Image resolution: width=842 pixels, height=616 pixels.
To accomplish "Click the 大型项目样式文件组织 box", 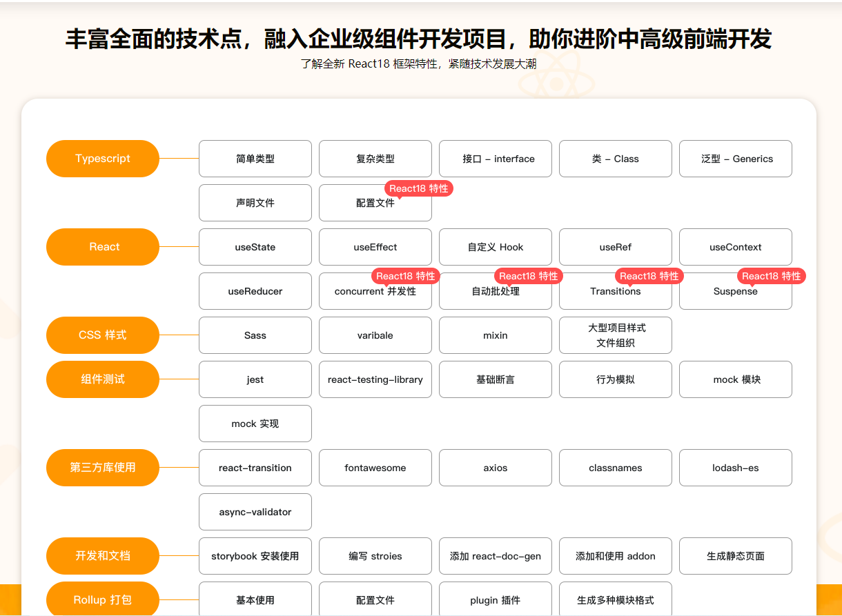I will [x=616, y=335].
